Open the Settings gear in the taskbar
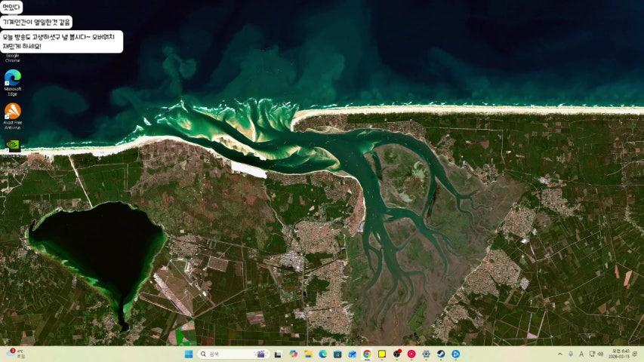 pyautogui.click(x=426, y=354)
